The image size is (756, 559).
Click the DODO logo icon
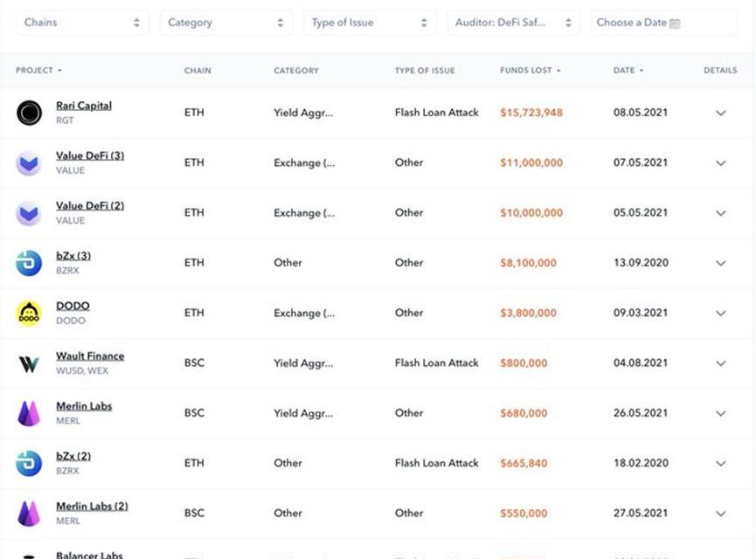point(29,313)
